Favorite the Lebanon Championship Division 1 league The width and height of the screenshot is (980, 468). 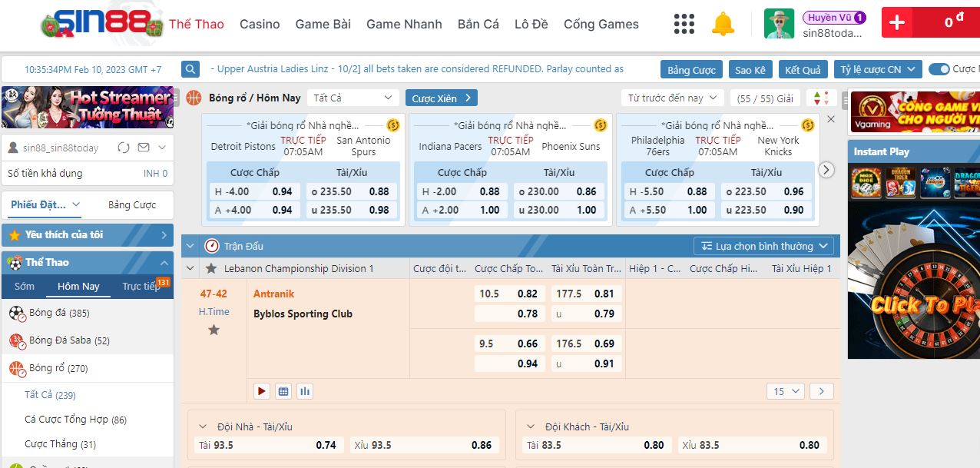[211, 268]
